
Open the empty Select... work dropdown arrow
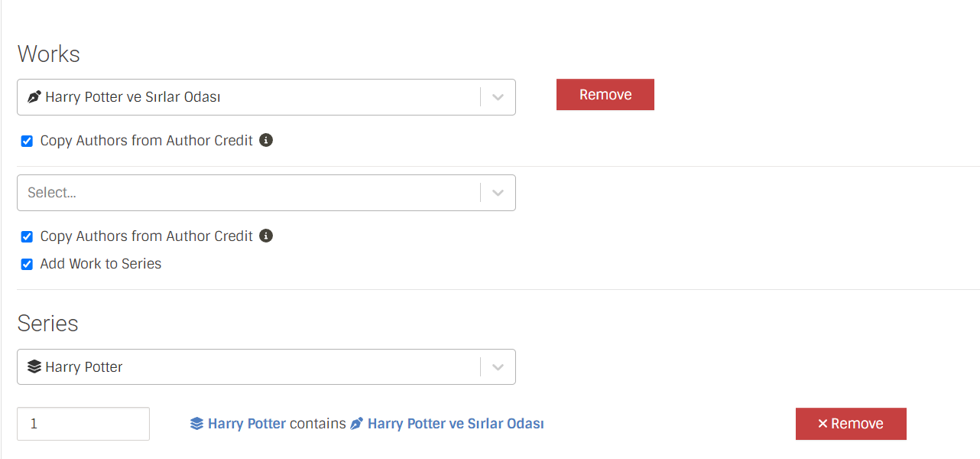(498, 193)
